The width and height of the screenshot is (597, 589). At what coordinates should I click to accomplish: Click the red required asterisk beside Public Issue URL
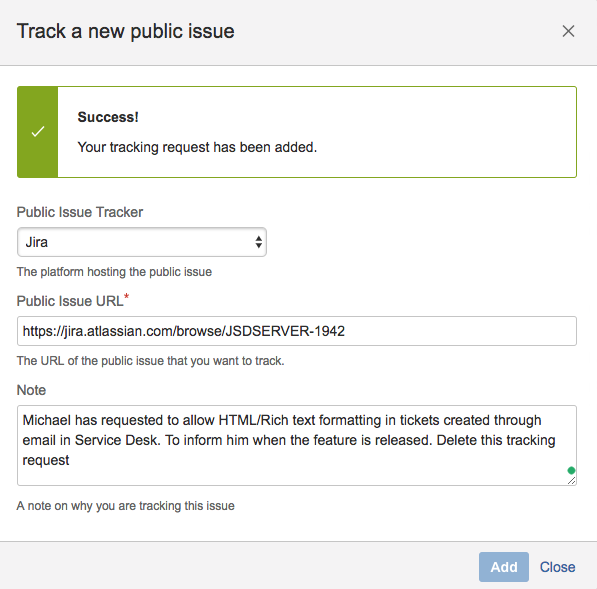126,296
